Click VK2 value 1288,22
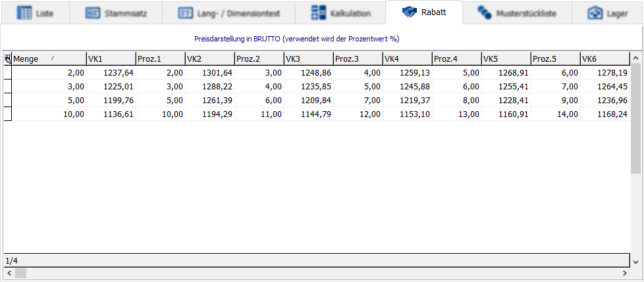This screenshot has width=644, height=282. coord(210,87)
